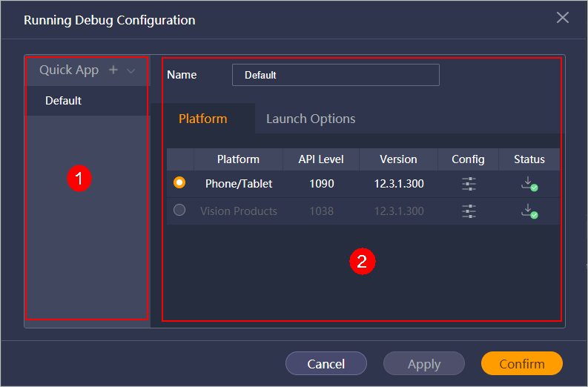Viewport: 588px width, 387px height.
Task: Click the Phone/Tablet platform cell
Action: (239, 184)
